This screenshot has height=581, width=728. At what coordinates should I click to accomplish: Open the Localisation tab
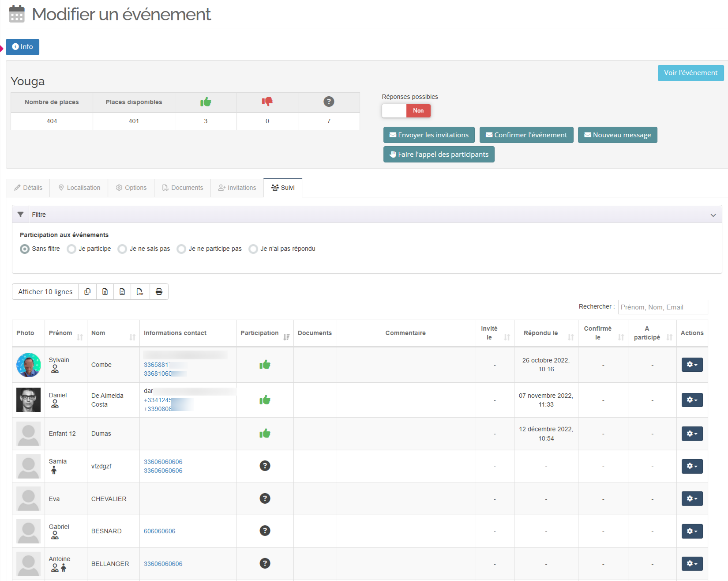[x=79, y=188]
